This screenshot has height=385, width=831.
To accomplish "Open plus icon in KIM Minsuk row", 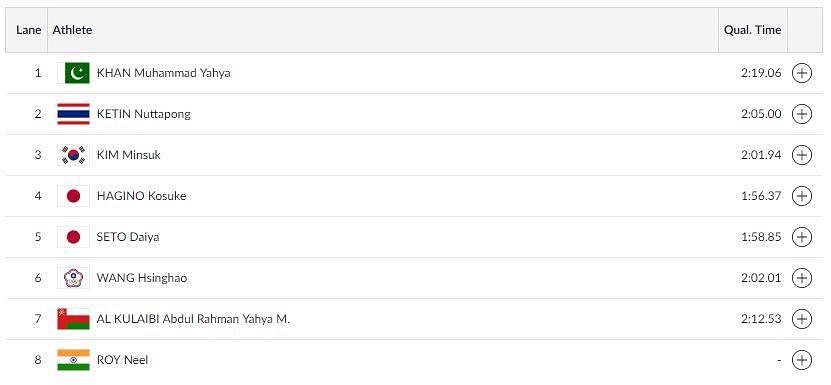I will [801, 155].
